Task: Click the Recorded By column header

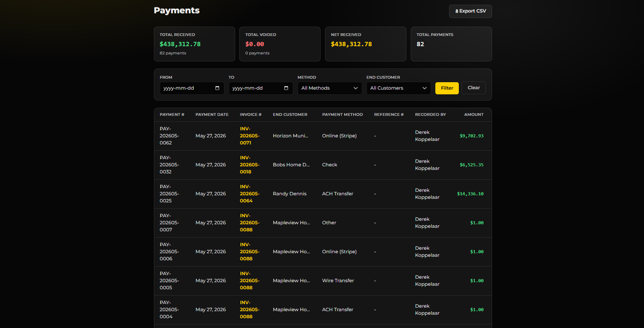Action: pos(431,115)
